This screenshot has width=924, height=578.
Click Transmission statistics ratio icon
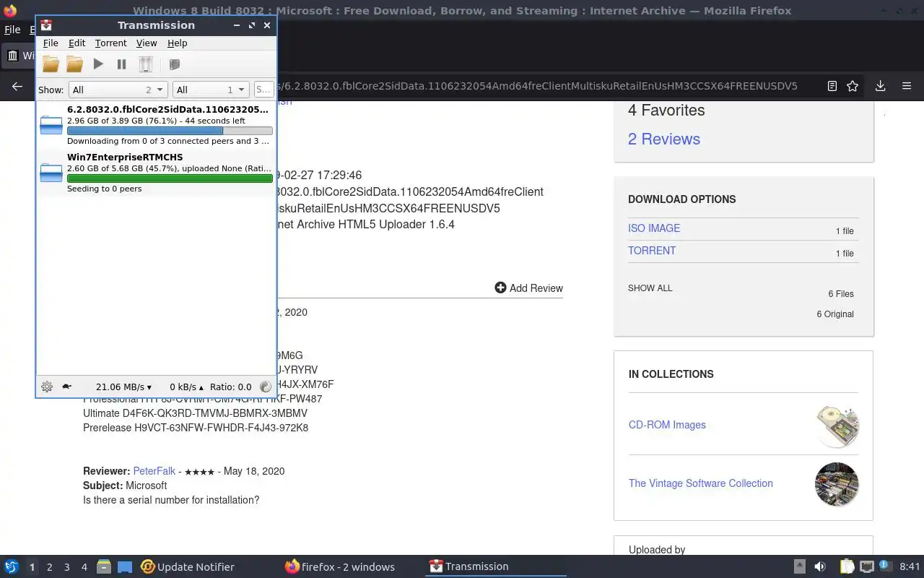tap(265, 387)
